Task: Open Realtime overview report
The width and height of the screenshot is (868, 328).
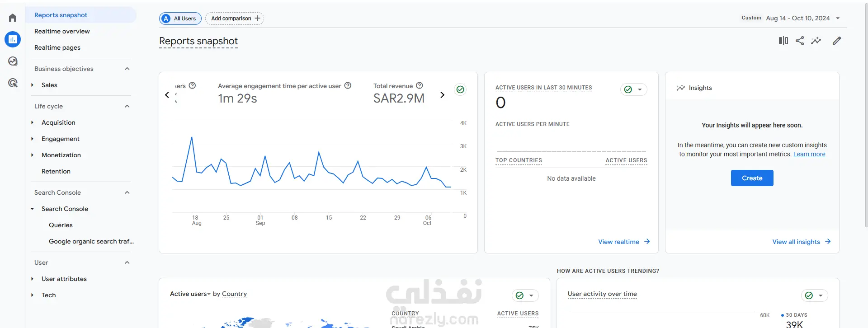Action: 62,31
